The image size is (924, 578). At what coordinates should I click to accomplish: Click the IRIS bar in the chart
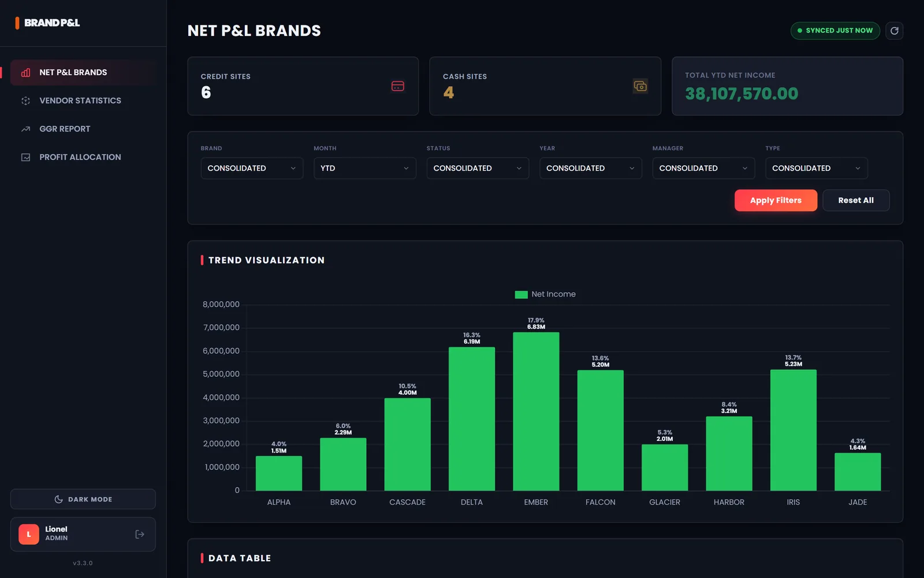[793, 430]
